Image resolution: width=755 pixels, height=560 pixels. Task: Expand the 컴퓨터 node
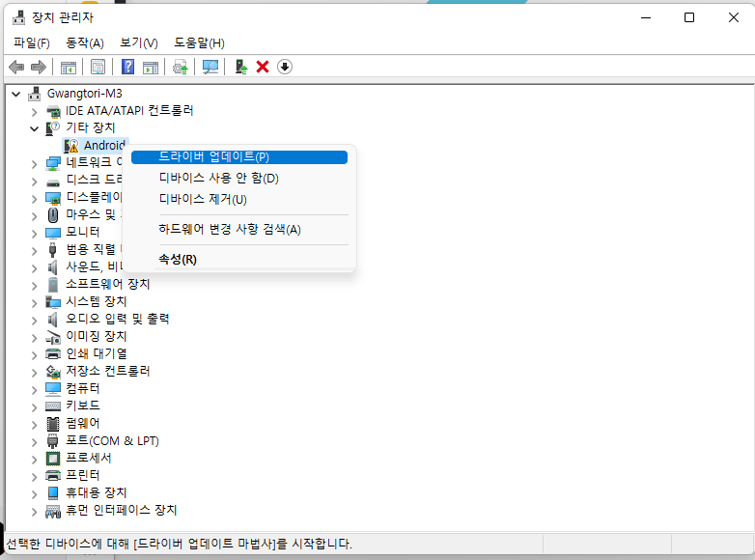(34, 389)
